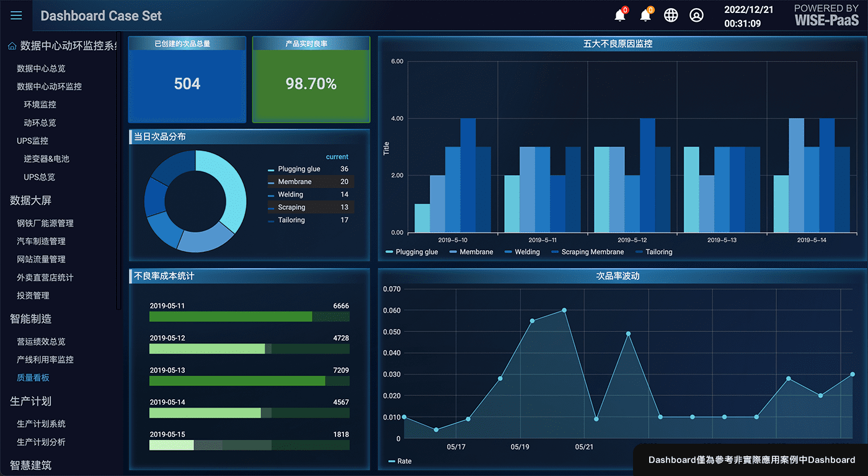This screenshot has width=868, height=476.
Task: Click the home icon in sidebar header
Action: [12, 46]
